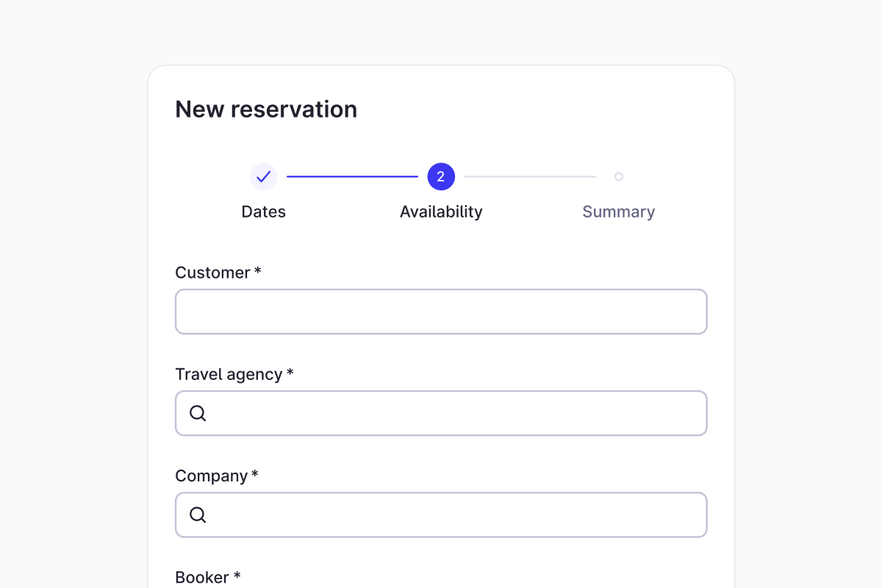Click the Booker field label
Image resolution: width=882 pixels, height=588 pixels.
point(202,577)
